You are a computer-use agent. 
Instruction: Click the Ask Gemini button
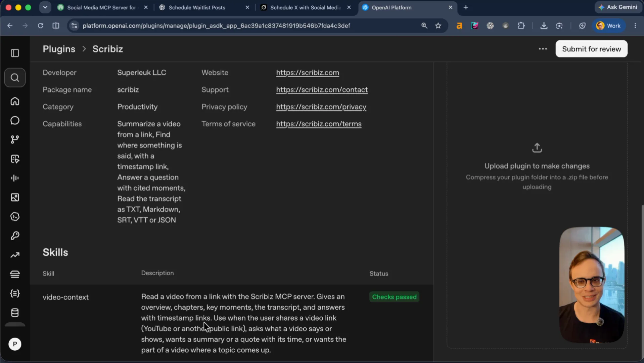point(617,7)
